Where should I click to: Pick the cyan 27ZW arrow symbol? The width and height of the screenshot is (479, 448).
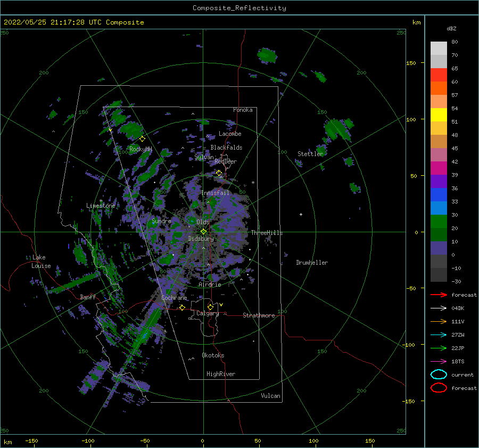[439, 335]
